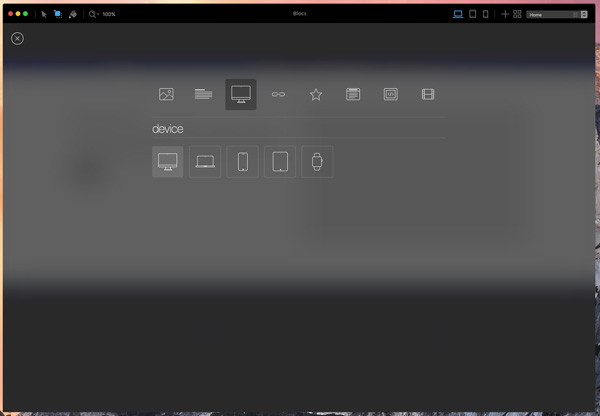Click the page selector stepper arrows
600x416 pixels.
click(584, 15)
